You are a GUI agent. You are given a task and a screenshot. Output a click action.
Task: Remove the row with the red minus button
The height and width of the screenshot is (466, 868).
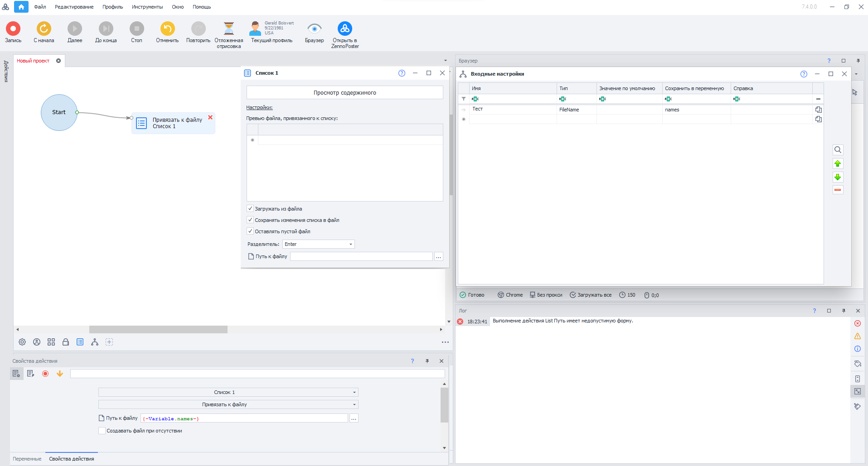(838, 190)
